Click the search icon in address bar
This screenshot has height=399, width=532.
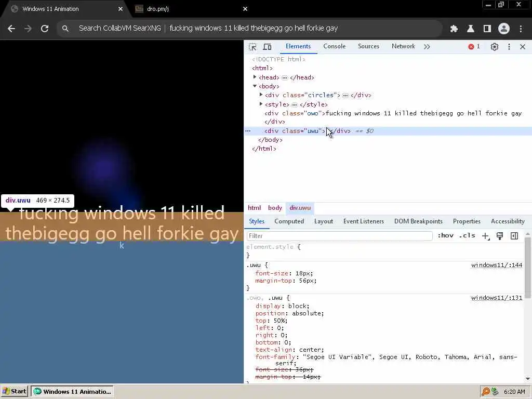pos(65,29)
